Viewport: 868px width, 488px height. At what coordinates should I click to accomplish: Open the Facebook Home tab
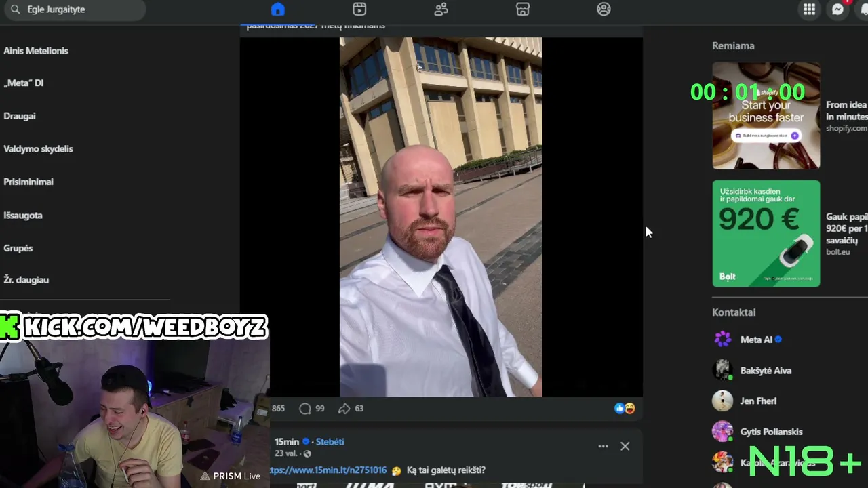[278, 9]
